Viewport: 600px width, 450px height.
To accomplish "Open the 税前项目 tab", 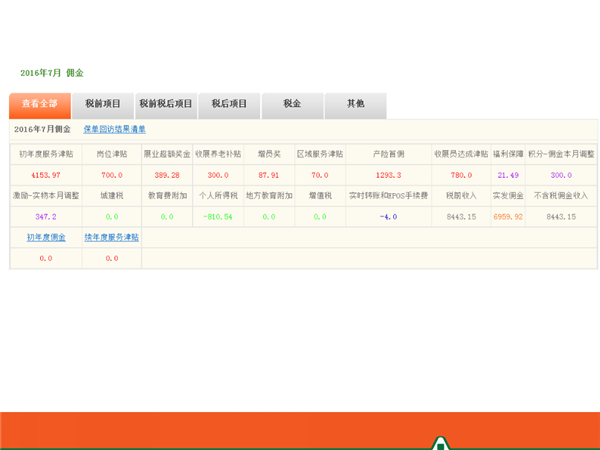I will click(x=103, y=104).
